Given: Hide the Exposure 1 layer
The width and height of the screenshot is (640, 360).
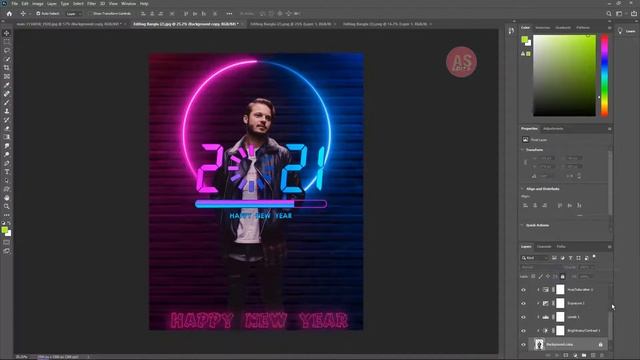Looking at the screenshot, I should pyautogui.click(x=524, y=303).
